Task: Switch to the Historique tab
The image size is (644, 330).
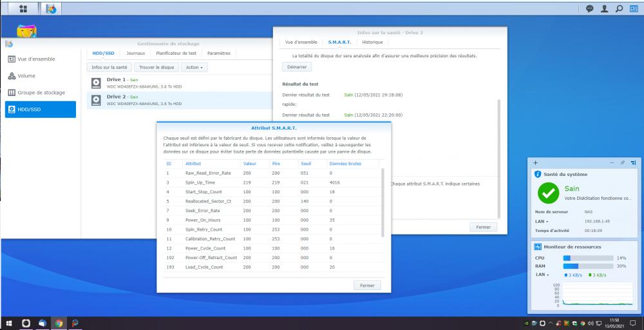Action: pos(372,42)
